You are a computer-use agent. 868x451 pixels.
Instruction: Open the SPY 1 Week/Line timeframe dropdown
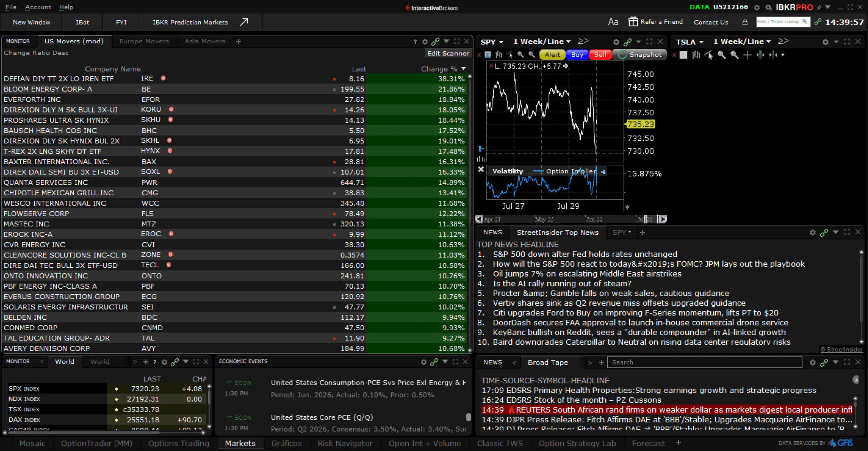tap(569, 42)
